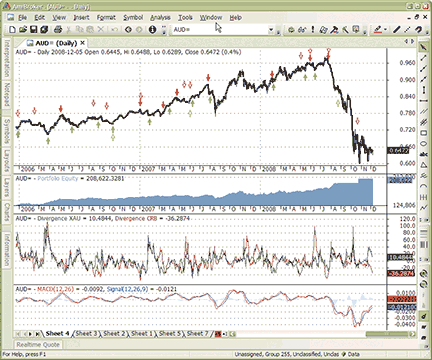432x360 pixels.
Task: Click the Portfolio Equity indicator label
Action: tap(57, 179)
